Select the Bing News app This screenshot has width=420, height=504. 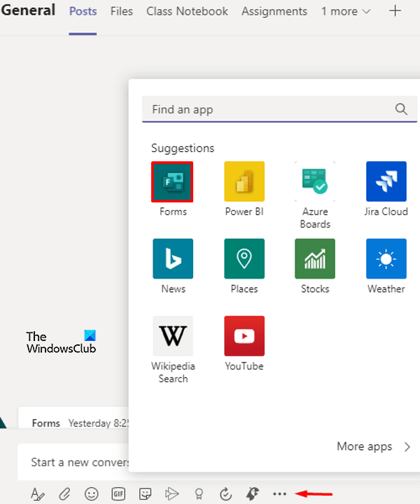point(173,259)
